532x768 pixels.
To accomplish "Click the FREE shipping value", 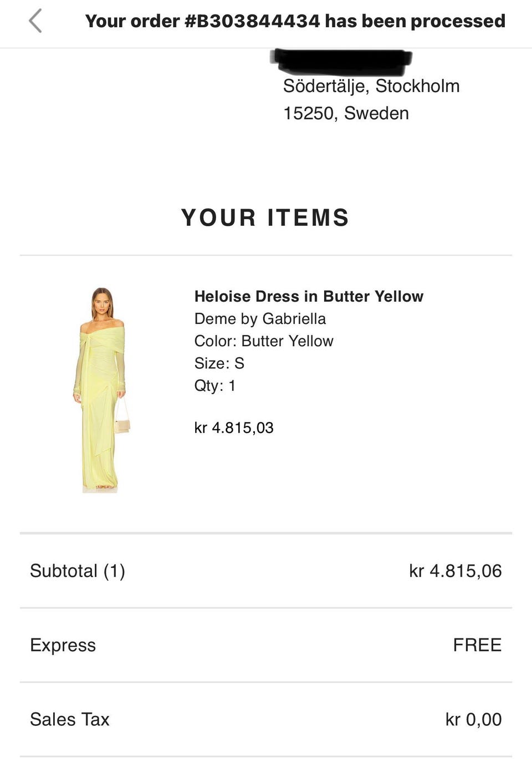I will pyautogui.click(x=477, y=645).
